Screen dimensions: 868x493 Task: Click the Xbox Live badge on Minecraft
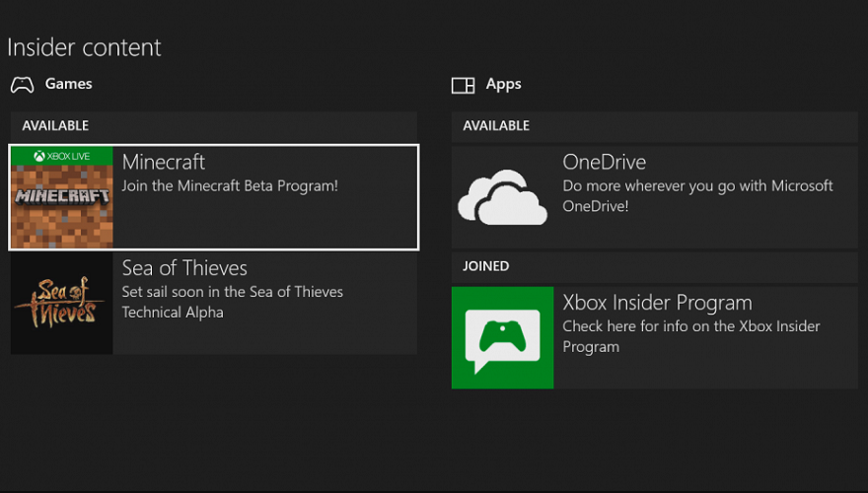click(62, 156)
